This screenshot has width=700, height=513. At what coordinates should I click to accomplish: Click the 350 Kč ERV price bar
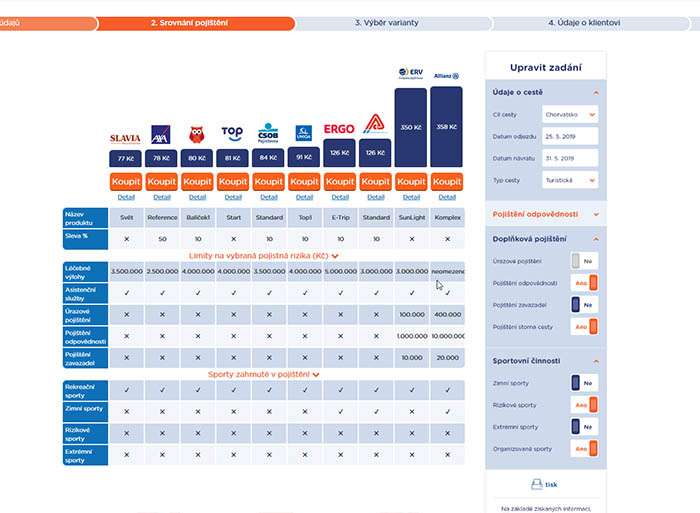[x=410, y=128]
